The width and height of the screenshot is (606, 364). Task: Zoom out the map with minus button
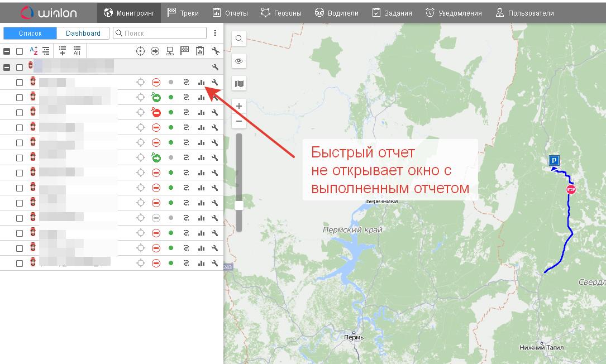click(239, 121)
